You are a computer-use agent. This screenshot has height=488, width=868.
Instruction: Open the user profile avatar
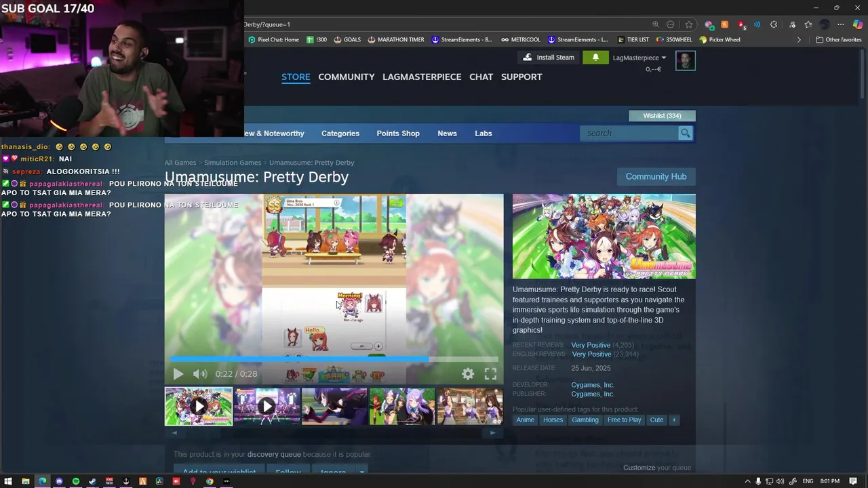[685, 60]
